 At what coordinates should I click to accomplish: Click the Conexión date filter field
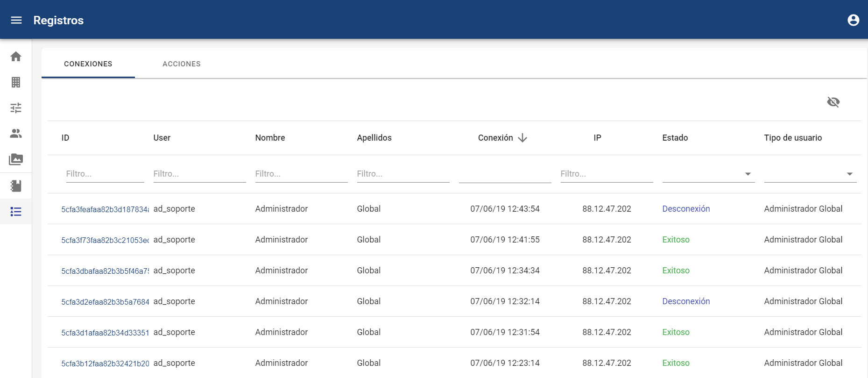[x=505, y=174]
